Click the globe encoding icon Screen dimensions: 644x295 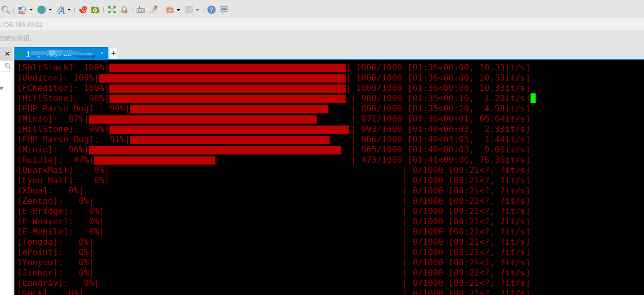coord(42,10)
